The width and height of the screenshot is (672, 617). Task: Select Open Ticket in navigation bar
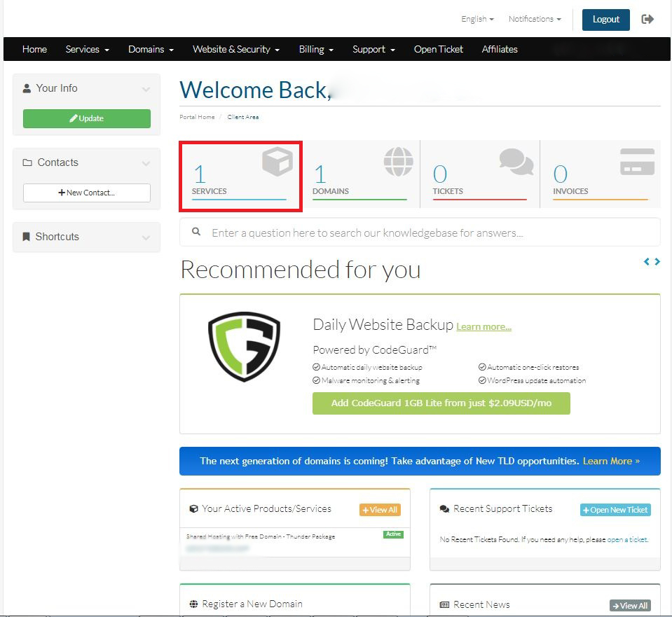tap(438, 49)
